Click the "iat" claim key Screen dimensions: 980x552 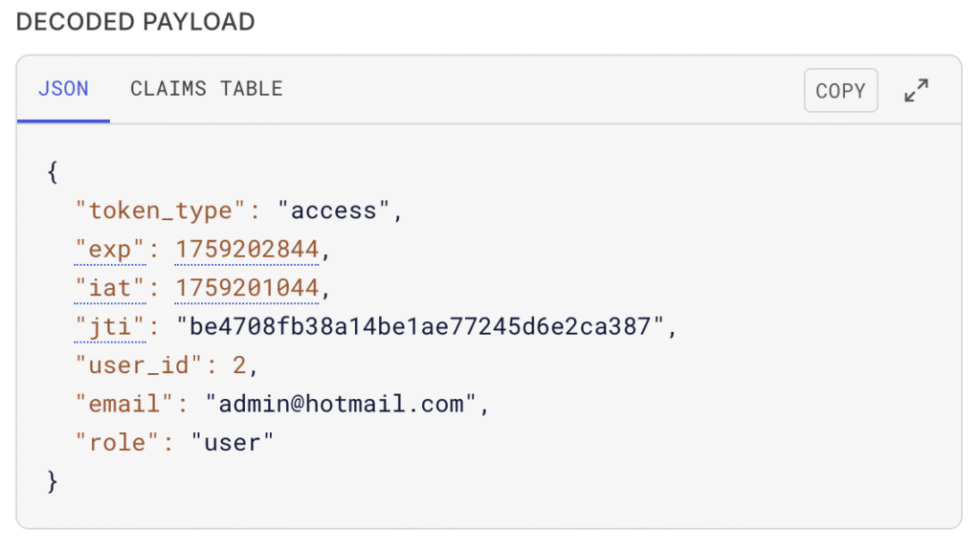tap(110, 288)
